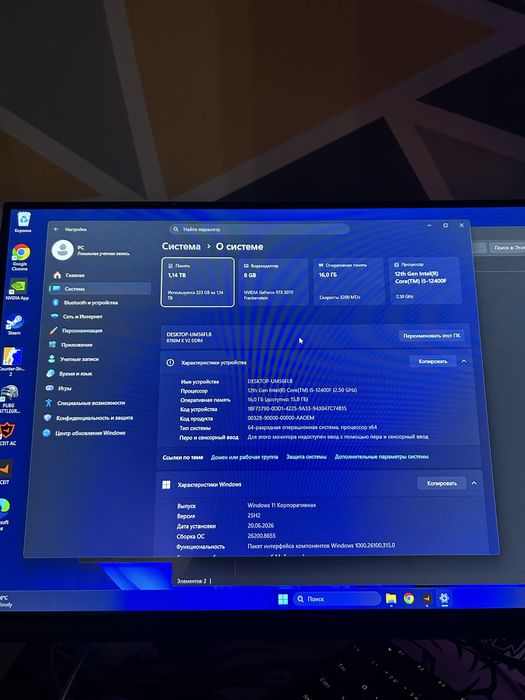Image resolution: width=525 pixels, height=700 pixels.
Task: Click the Система breadcrumb link
Action: point(181,246)
